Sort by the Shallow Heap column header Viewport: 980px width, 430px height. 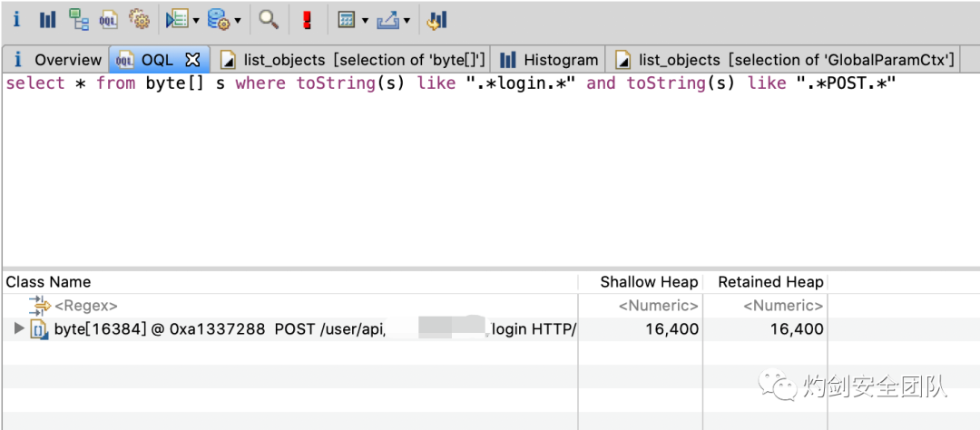pyautogui.click(x=641, y=282)
